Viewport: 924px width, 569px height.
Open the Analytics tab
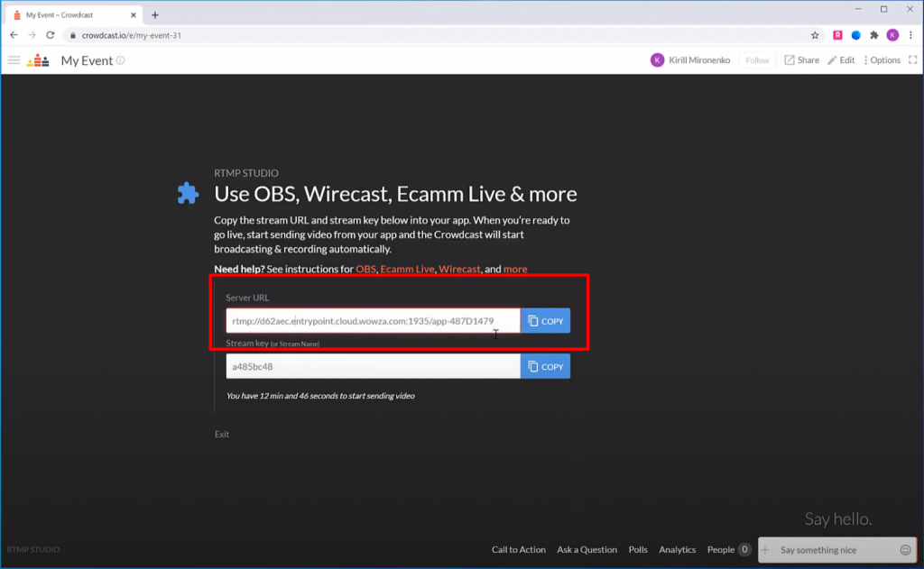click(x=677, y=549)
